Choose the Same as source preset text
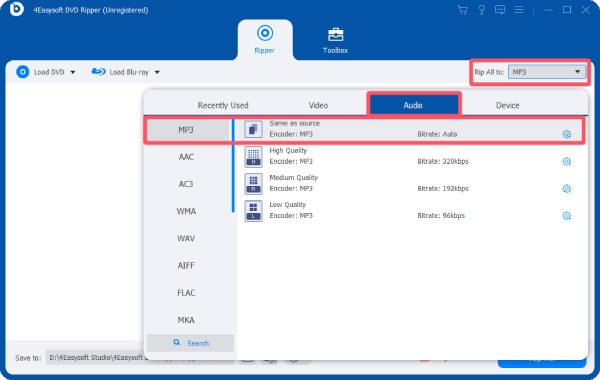 (x=294, y=123)
